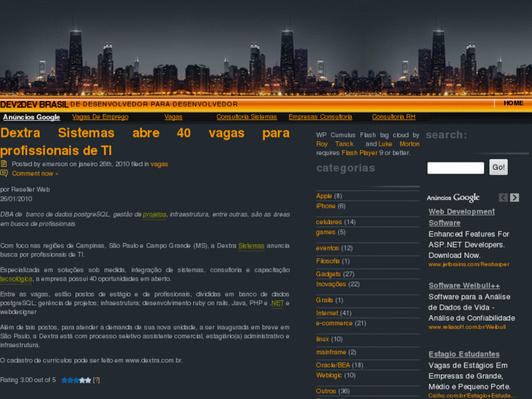
Task: Click the 'DEV2DEV BRASIL' site title
Action: click(34, 105)
